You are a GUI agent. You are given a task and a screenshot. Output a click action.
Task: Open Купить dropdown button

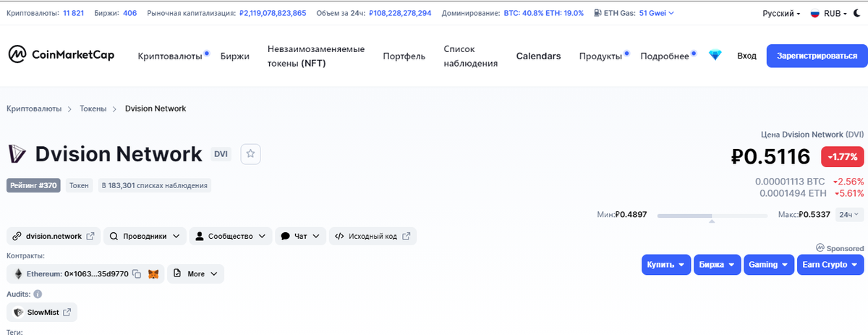[x=665, y=265]
